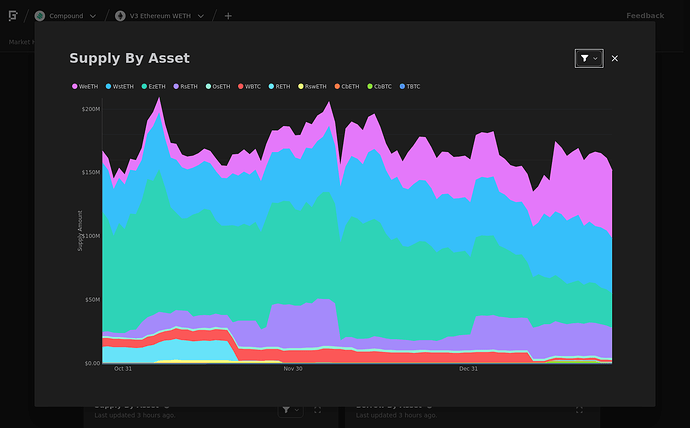Screen dimensions: 690x428
Task: Toggle CbETH series in chart legend
Action: tap(347, 87)
